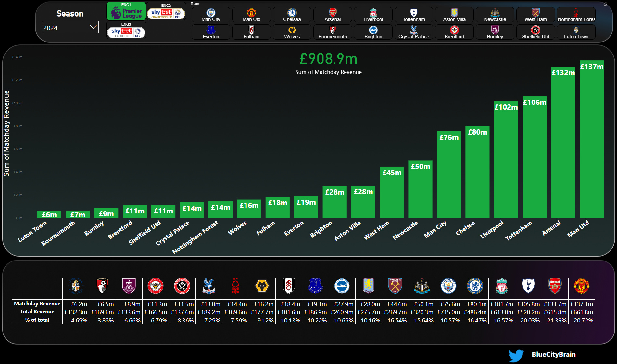Click the Fulham £18m bar
This screenshot has width=617, height=364.
pos(278,208)
